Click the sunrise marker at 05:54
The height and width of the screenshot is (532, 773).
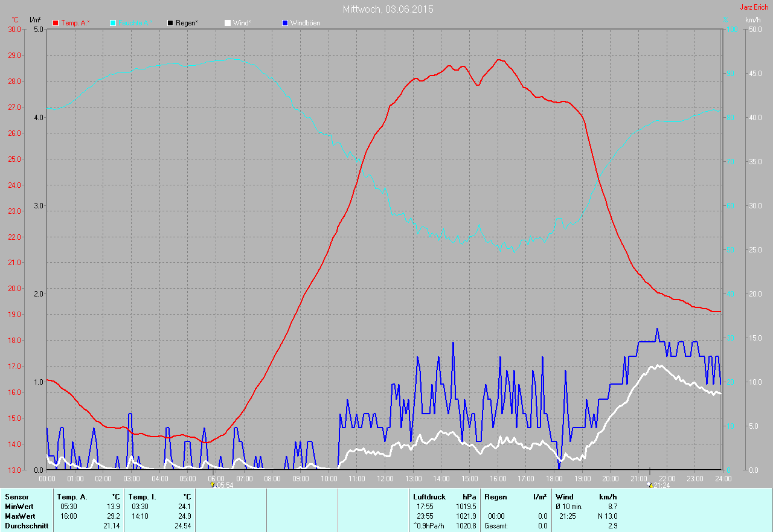pos(213,484)
